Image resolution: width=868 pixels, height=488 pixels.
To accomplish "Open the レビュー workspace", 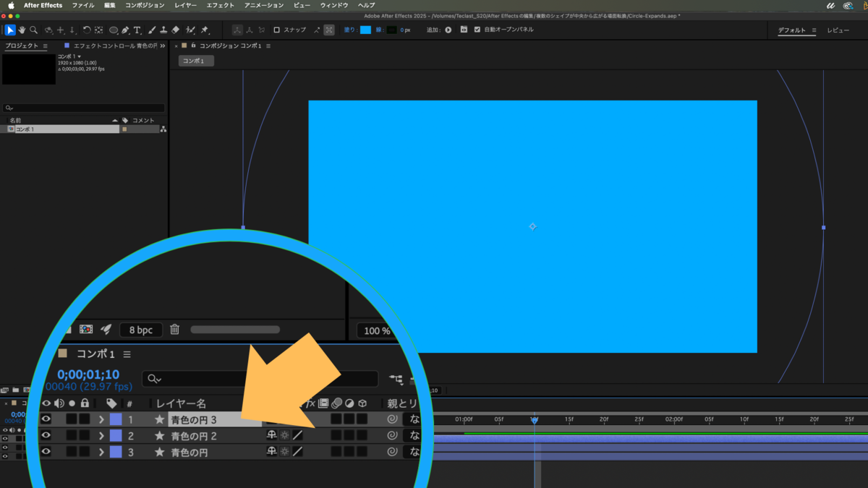I will pyautogui.click(x=838, y=30).
